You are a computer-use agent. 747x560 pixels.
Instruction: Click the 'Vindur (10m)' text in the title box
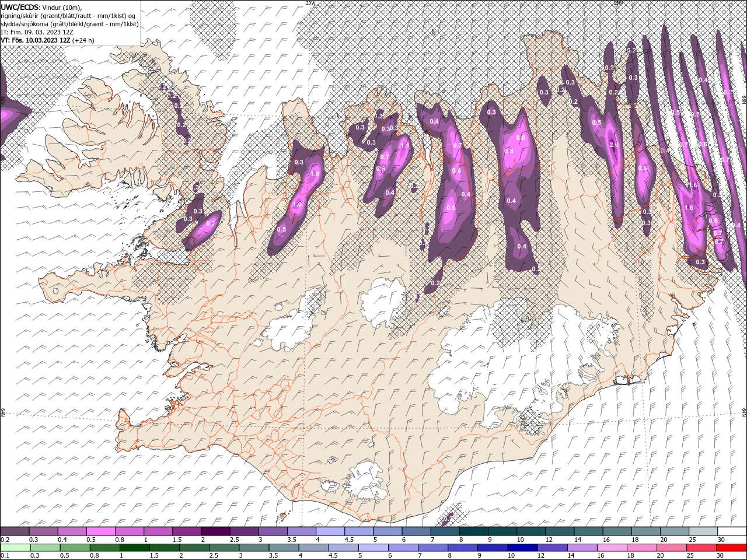coord(62,7)
